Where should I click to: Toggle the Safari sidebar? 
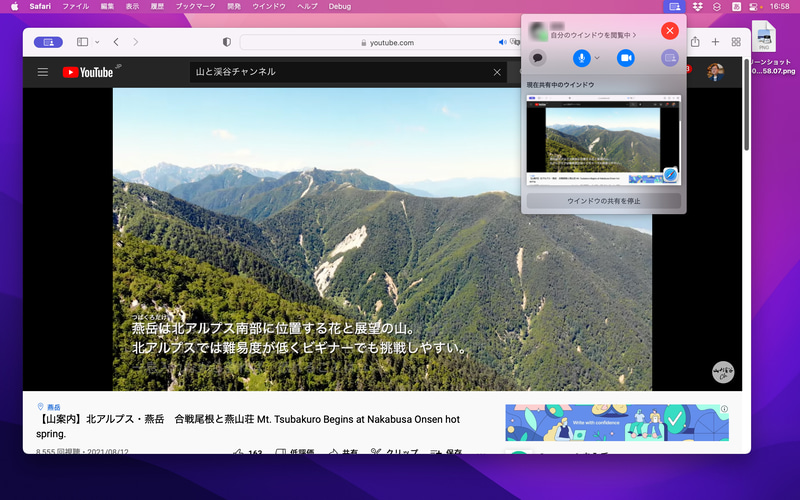click(82, 42)
